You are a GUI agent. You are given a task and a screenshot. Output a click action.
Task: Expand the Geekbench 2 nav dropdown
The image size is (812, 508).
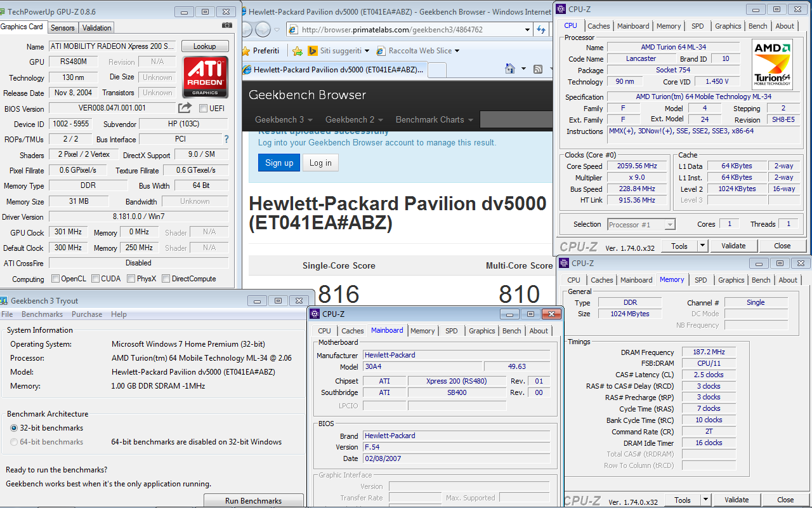(x=382, y=120)
